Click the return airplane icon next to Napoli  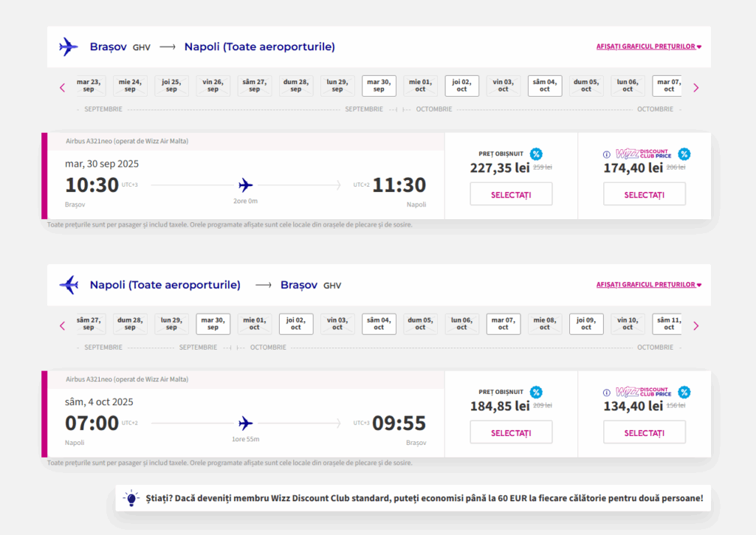(69, 285)
